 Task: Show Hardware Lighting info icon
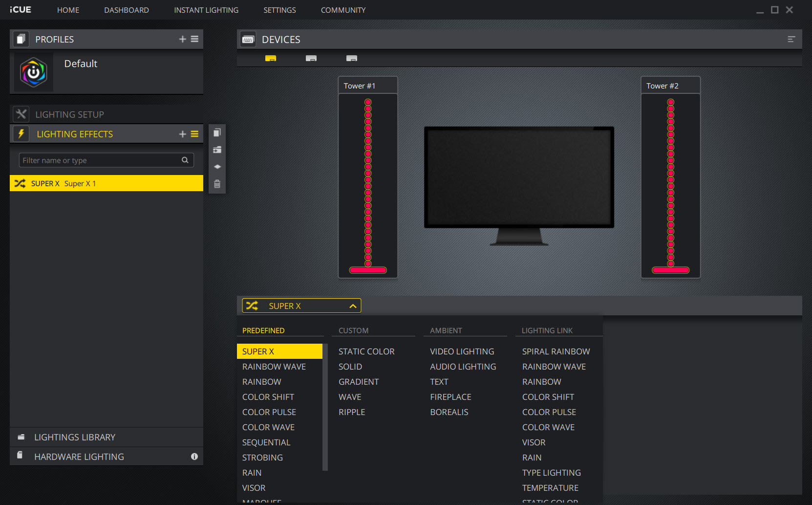click(x=194, y=457)
